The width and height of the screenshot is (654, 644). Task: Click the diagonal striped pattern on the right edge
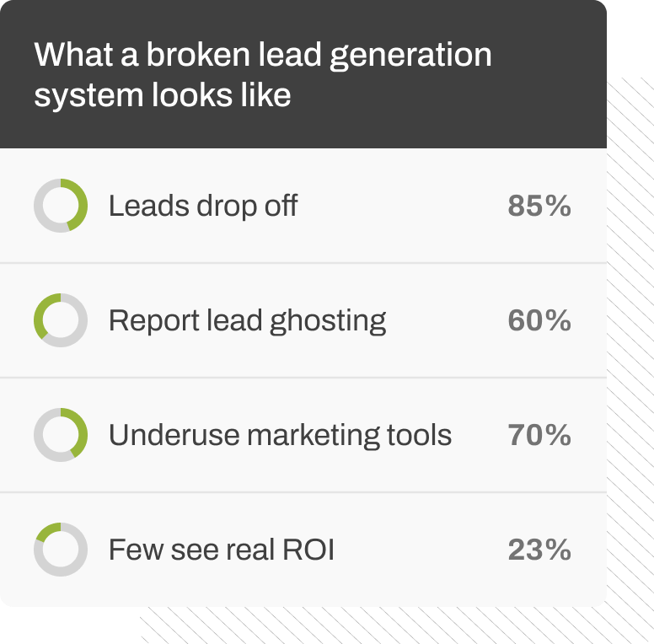pos(630,337)
